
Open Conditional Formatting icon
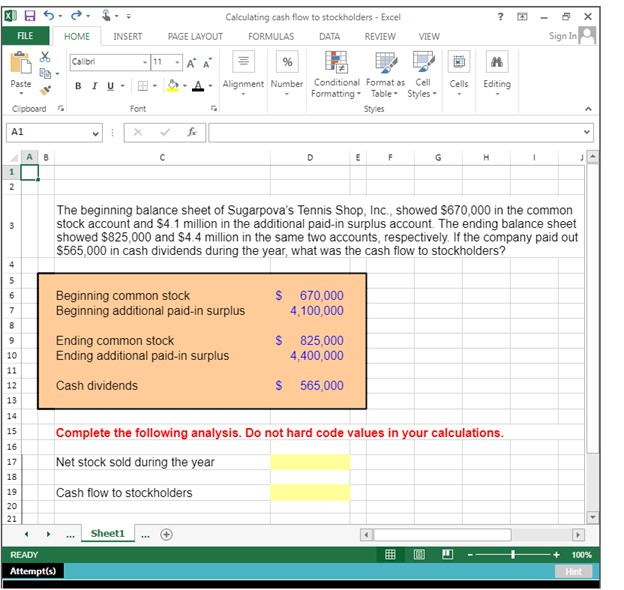pyautogui.click(x=336, y=62)
